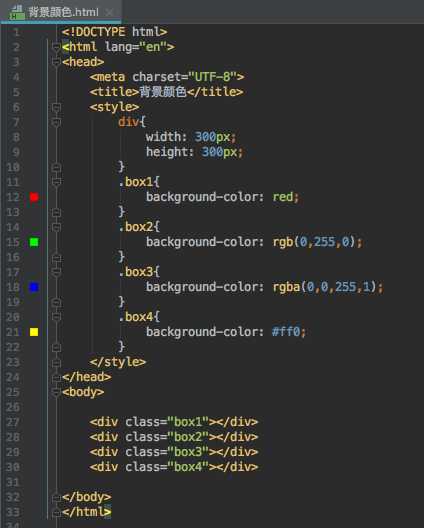Viewport: 424px width, 528px height.
Task: Click the title text 背景颜色
Action: 163,92
